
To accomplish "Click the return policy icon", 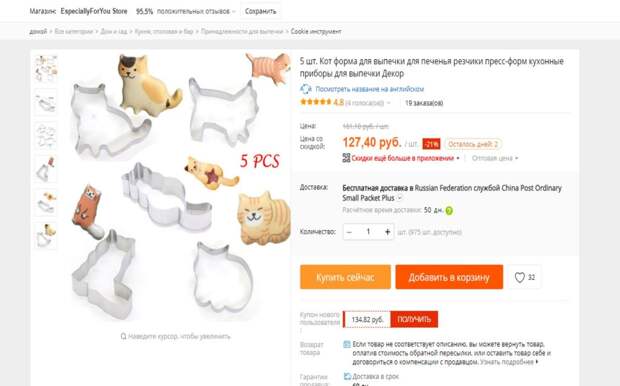I will tap(347, 344).
